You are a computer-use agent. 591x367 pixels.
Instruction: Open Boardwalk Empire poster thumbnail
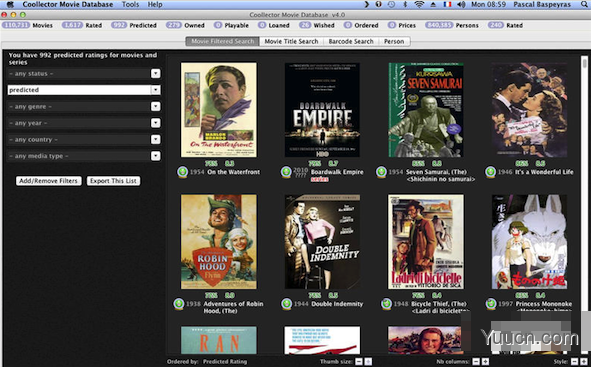click(322, 110)
